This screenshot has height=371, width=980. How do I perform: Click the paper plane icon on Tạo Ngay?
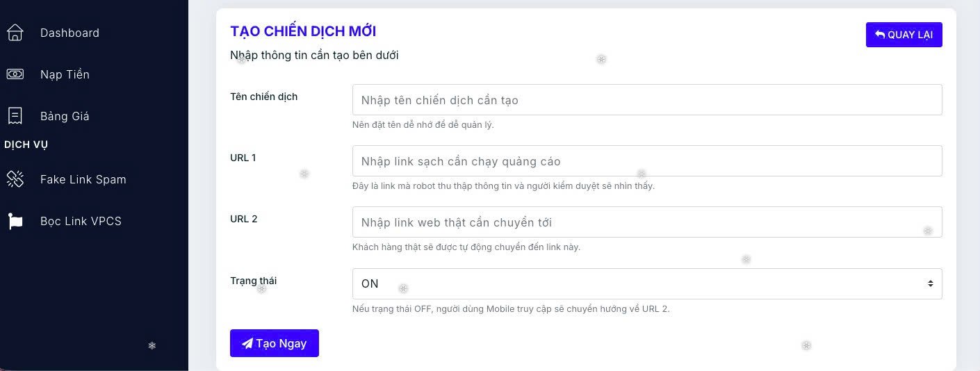[247, 343]
